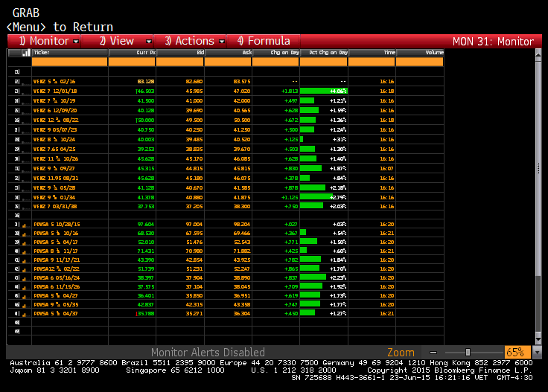
Task: Click the Zoom label in status bar
Action: [x=401, y=353]
